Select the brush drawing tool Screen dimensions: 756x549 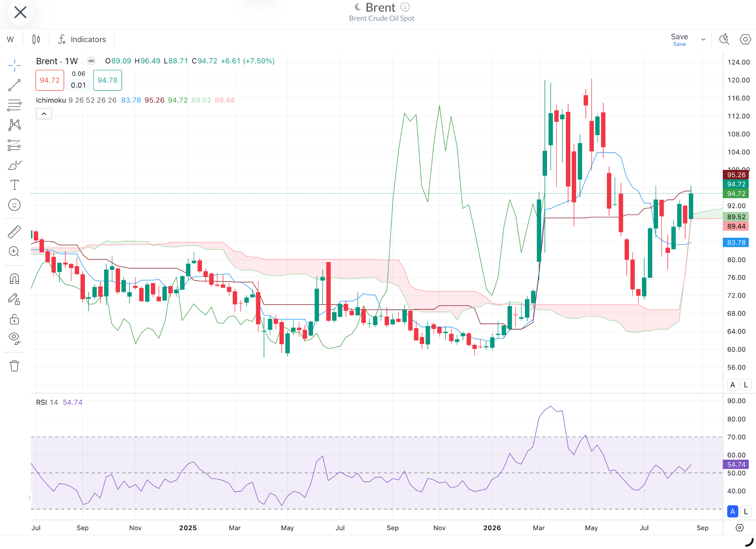[14, 165]
